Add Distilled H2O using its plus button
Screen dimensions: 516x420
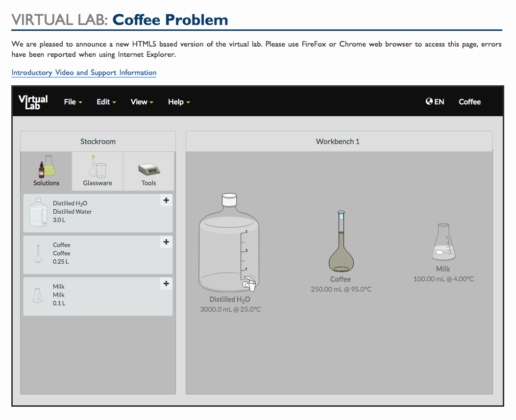click(166, 200)
